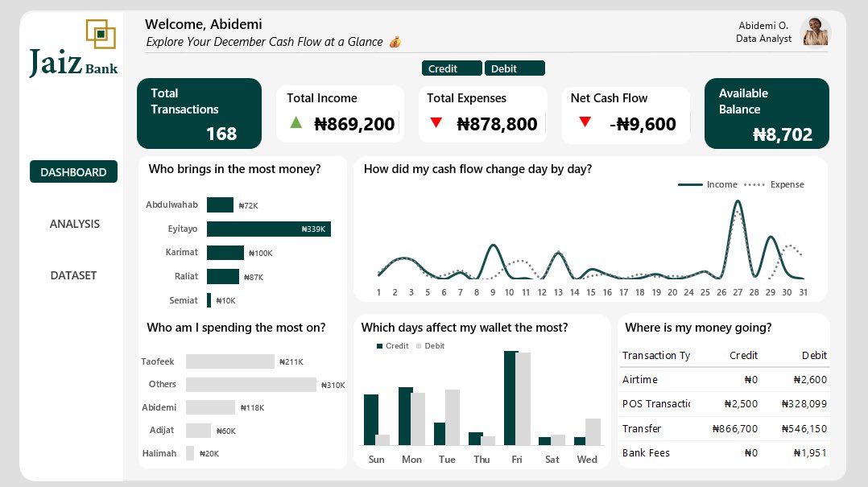Image resolution: width=868 pixels, height=487 pixels.
Task: Click the Fri credit bar
Action: [510, 398]
